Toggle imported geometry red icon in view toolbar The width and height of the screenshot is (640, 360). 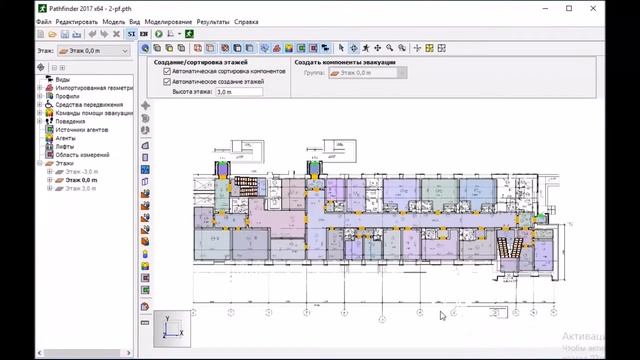point(277,48)
